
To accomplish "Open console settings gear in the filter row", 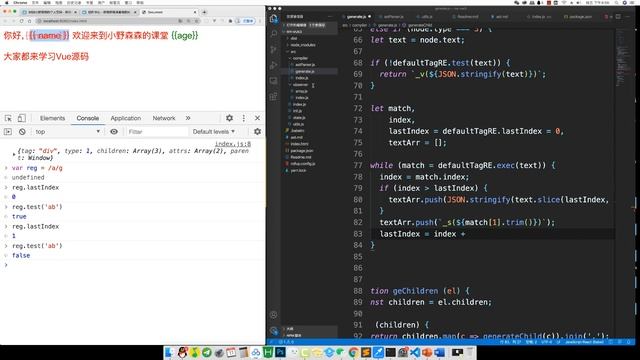I will tap(258, 132).
